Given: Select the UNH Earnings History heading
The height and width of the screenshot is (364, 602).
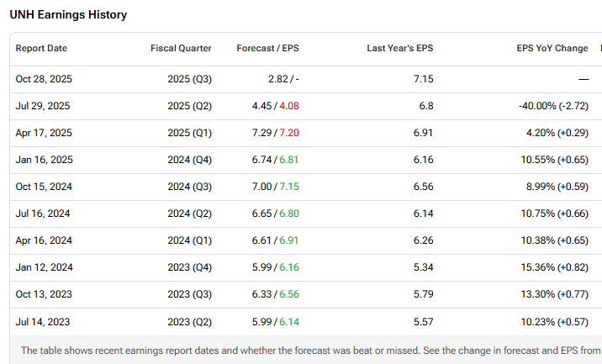Looking at the screenshot, I should 69,15.
